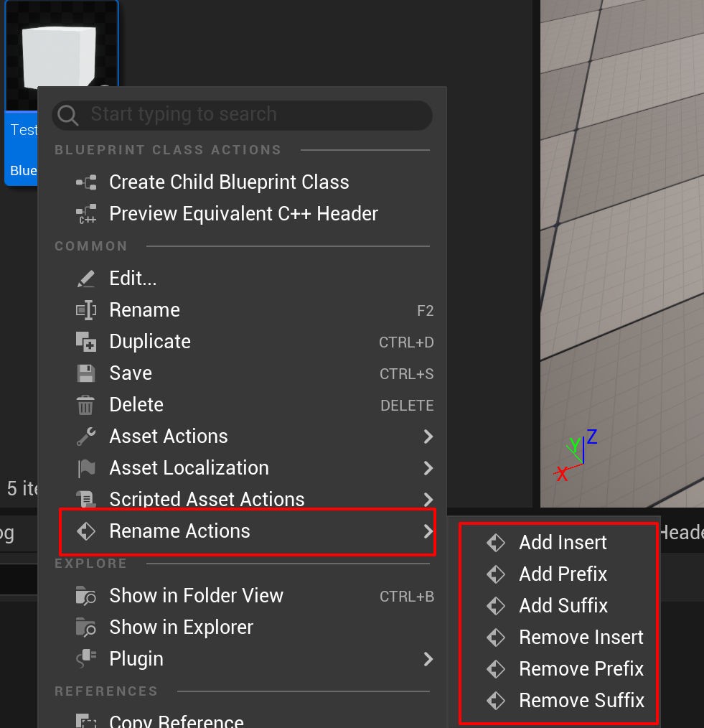
Task: Click the Plugin plug icon
Action: coord(86,659)
